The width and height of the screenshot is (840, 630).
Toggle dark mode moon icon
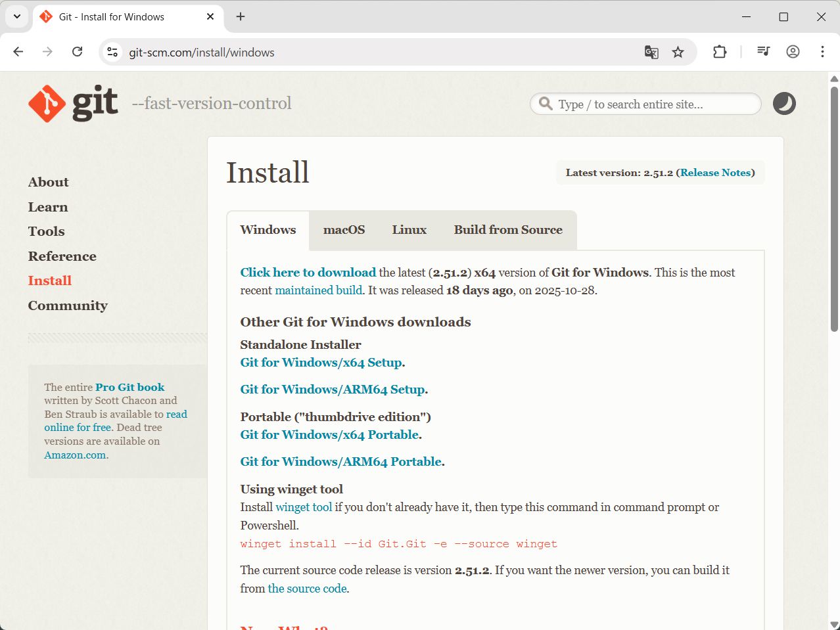[783, 104]
